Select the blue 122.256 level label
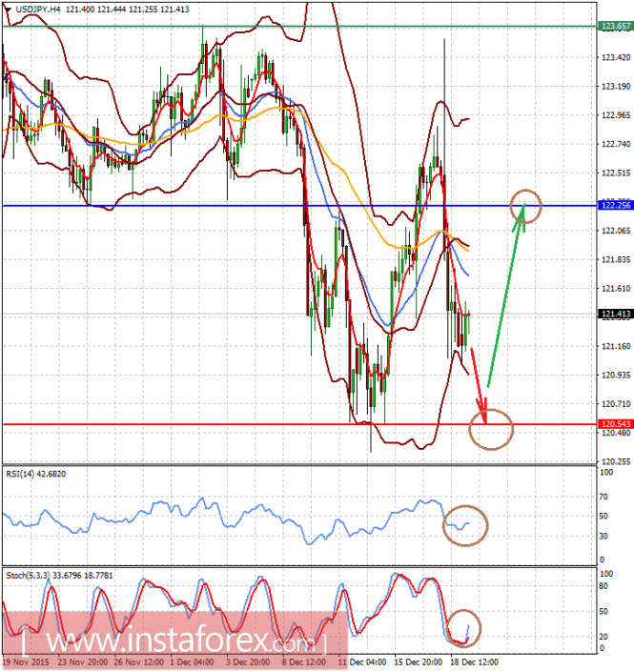The width and height of the screenshot is (634, 672). pos(615,205)
